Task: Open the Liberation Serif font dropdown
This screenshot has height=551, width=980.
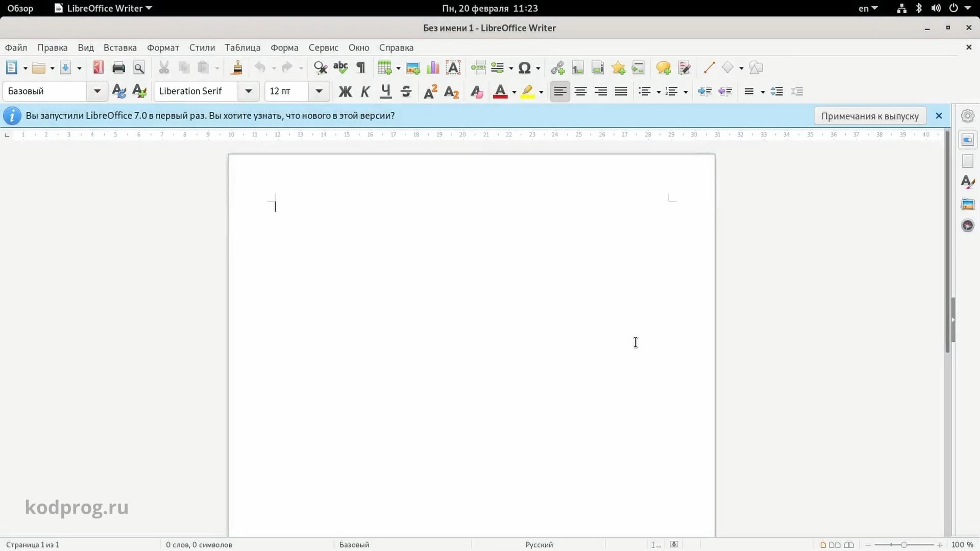Action: click(x=249, y=91)
